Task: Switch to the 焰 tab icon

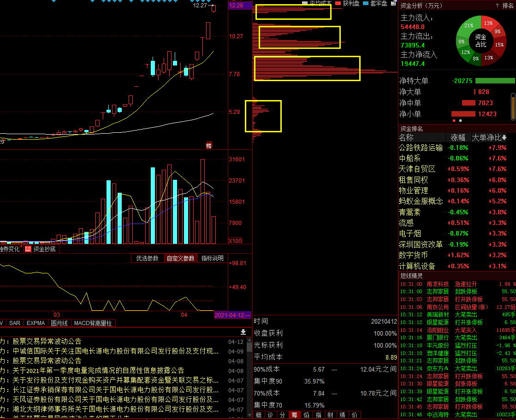Action: coord(306,415)
